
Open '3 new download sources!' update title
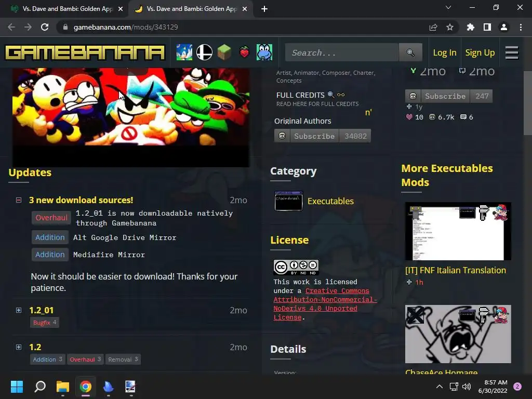(x=81, y=200)
